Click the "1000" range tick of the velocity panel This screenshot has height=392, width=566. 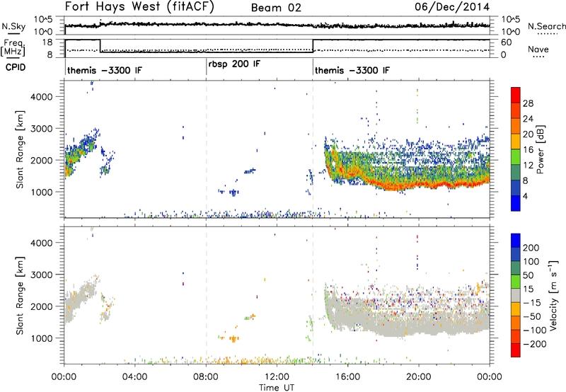tap(42, 338)
